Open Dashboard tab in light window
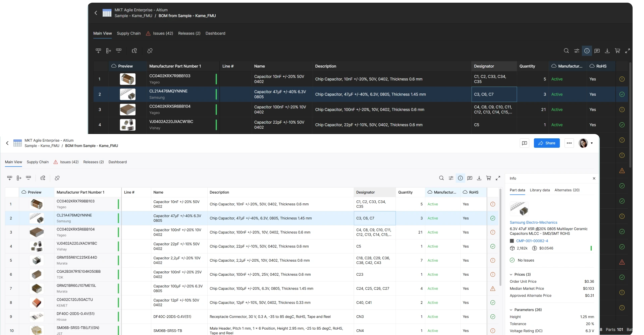 [118, 162]
